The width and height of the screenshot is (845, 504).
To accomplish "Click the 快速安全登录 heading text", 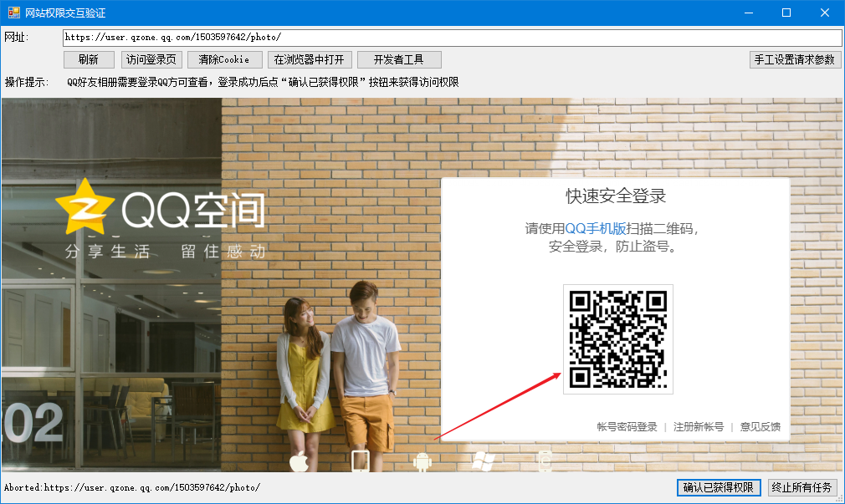I will coord(616,196).
